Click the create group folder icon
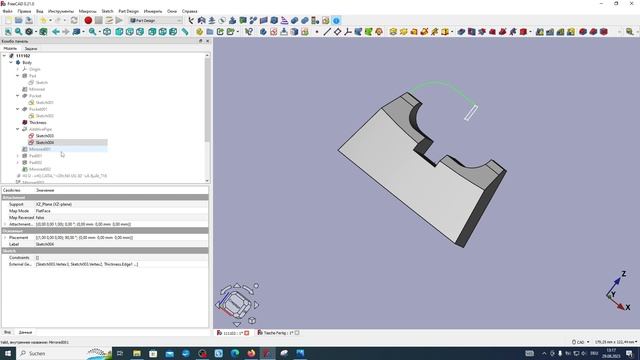 (210, 32)
